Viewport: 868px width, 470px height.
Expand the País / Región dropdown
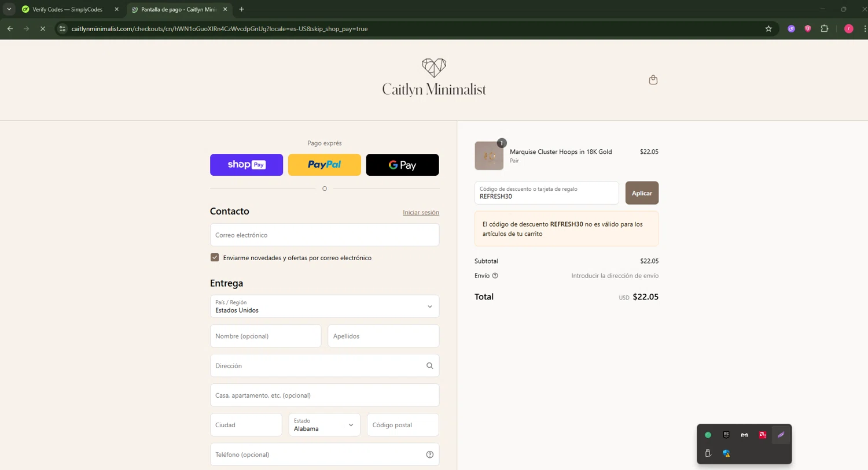click(x=324, y=306)
